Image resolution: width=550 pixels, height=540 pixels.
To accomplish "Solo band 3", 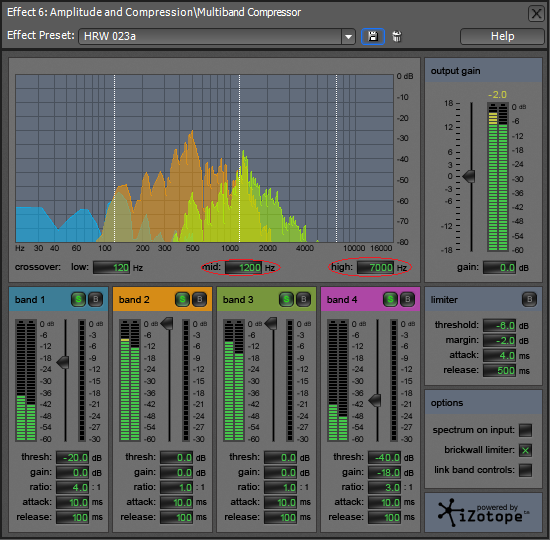I will click(286, 299).
